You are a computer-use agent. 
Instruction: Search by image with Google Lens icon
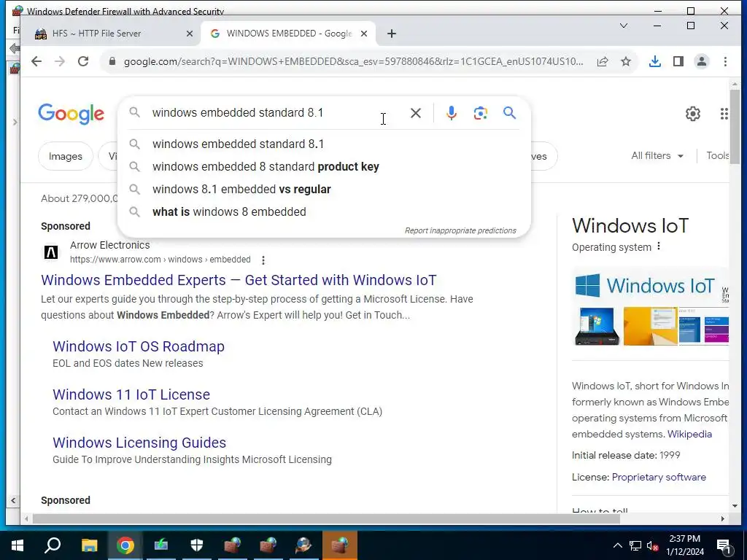click(x=480, y=113)
